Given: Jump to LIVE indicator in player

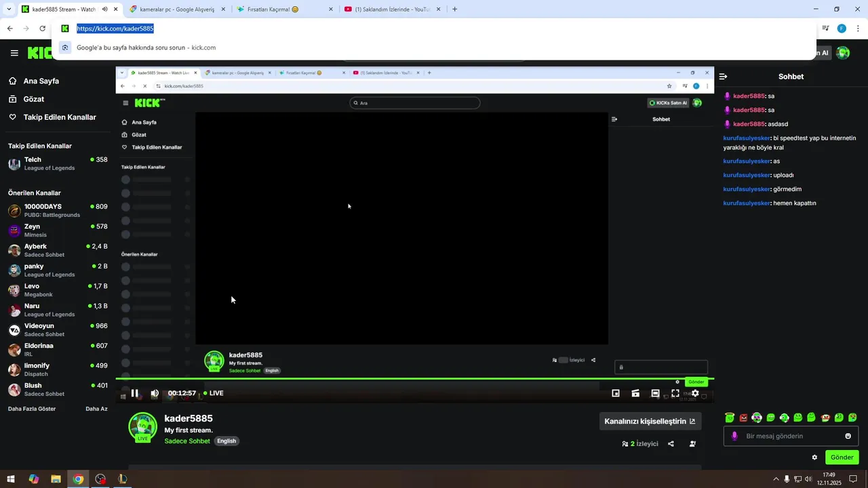Looking at the screenshot, I should pos(214,393).
